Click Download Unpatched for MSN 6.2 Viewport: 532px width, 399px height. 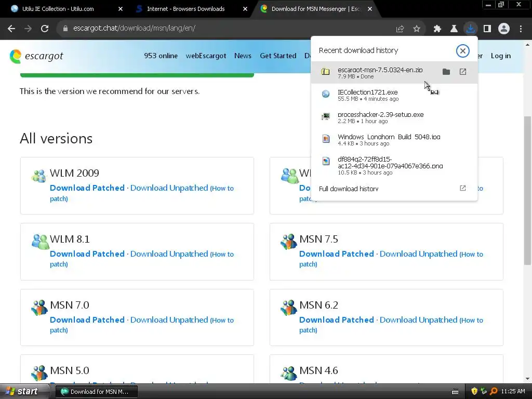click(418, 320)
